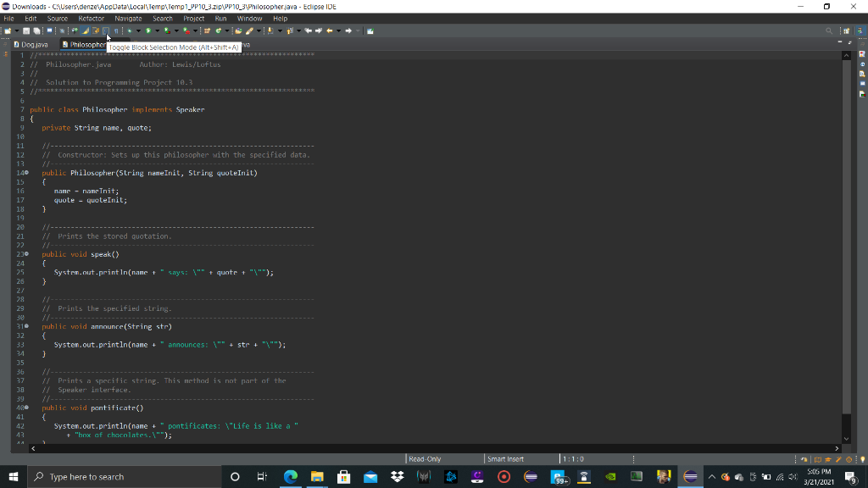The width and height of the screenshot is (868, 488).
Task: Click the magnifier Search icon at top right
Action: 829,31
